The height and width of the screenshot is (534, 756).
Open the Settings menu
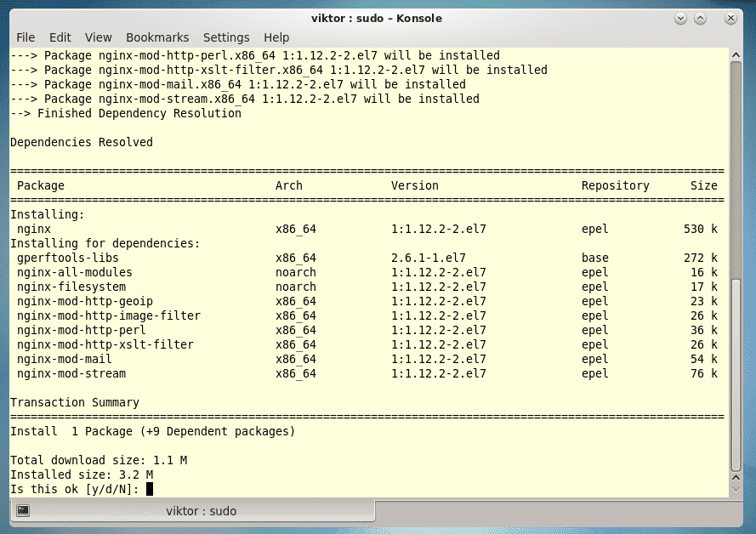pos(226,37)
